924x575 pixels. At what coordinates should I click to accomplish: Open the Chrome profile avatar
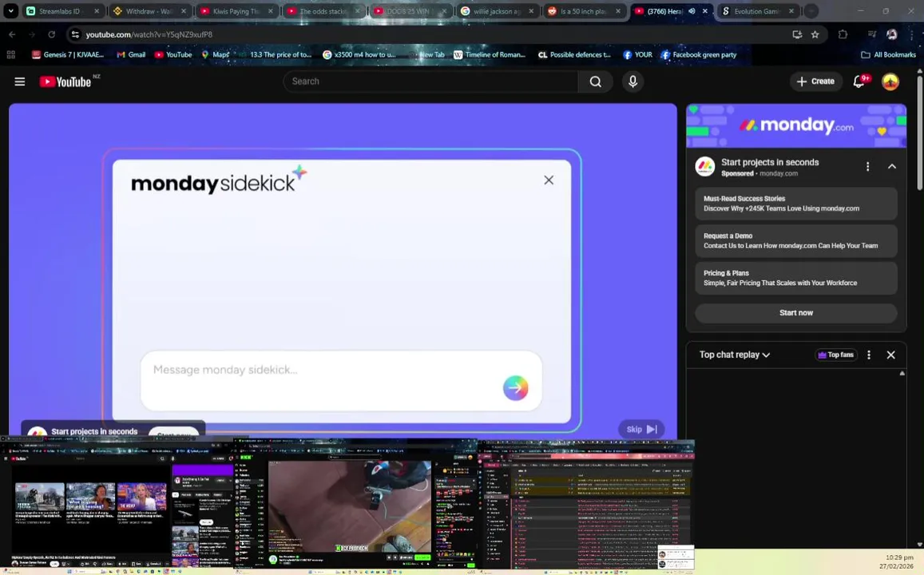pos(892,34)
